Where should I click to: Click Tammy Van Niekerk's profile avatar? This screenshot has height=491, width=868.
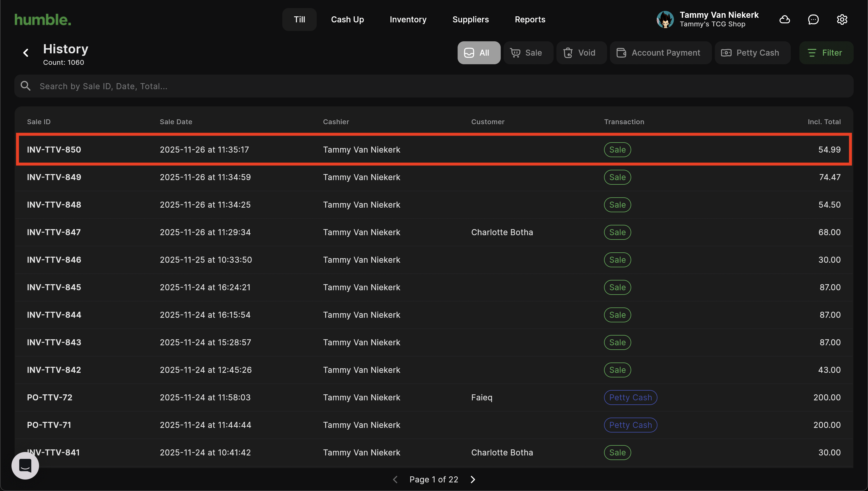pos(665,20)
